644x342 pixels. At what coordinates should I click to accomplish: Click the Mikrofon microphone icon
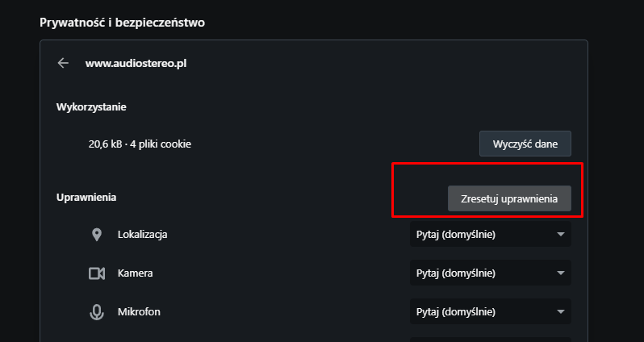tap(97, 311)
